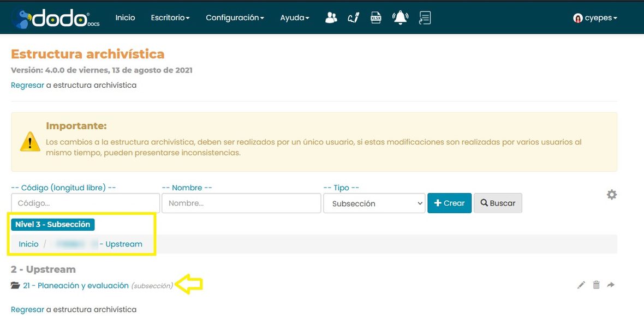The image size is (644, 319).
Task: Click the yellow warning triangle icon
Action: click(x=30, y=142)
